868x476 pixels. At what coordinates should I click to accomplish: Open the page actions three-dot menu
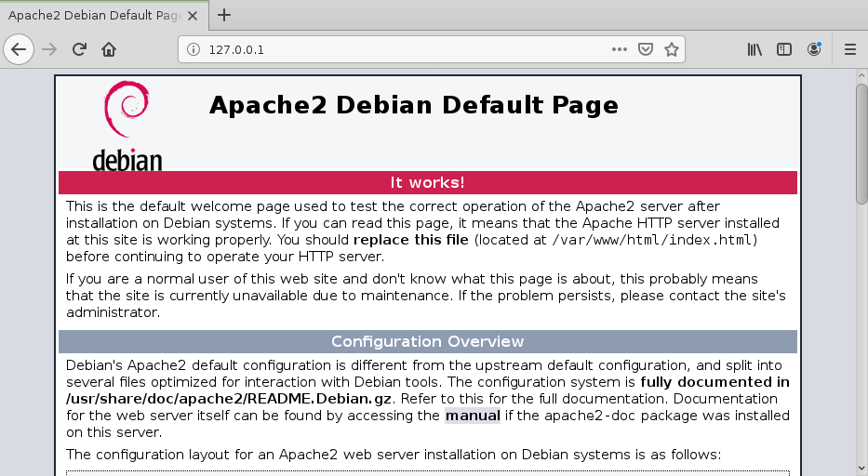tap(620, 49)
